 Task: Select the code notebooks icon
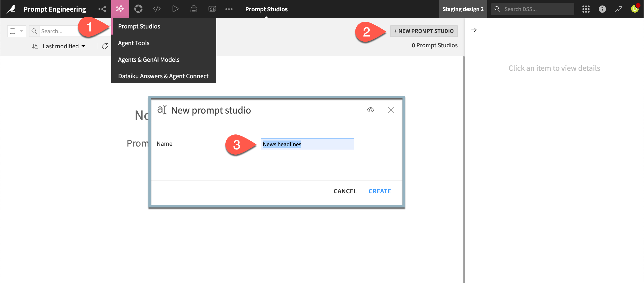[157, 9]
